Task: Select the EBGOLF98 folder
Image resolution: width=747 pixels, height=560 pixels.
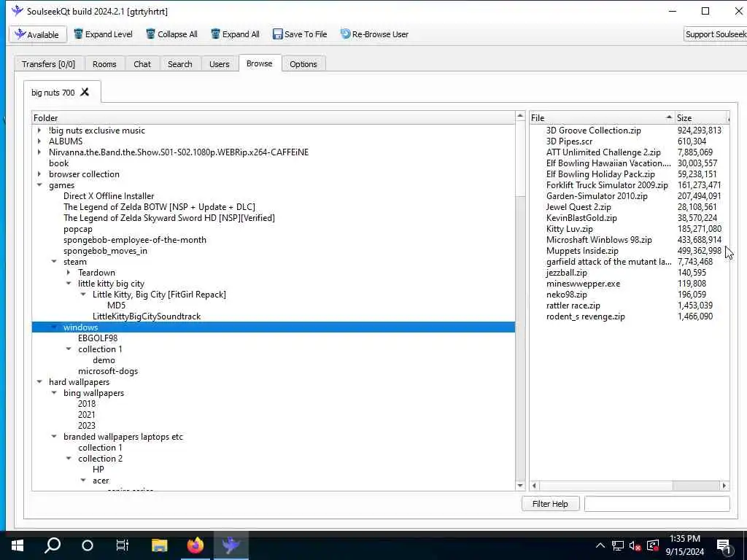Action: tap(98, 338)
